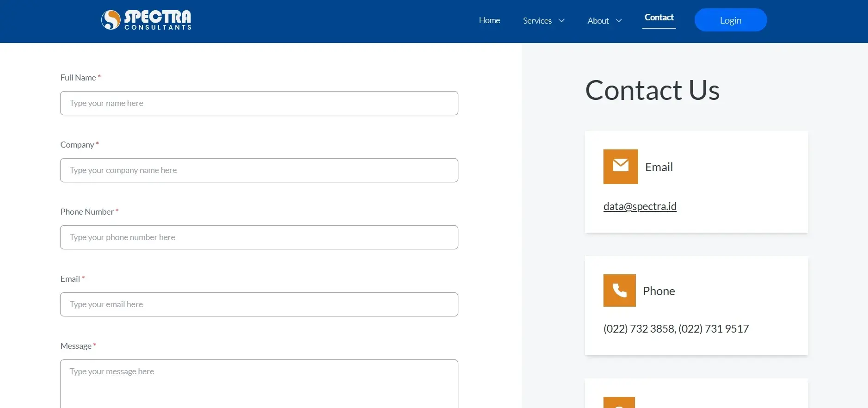Click the Email card title label
The width and height of the screenshot is (868, 408).
click(659, 167)
